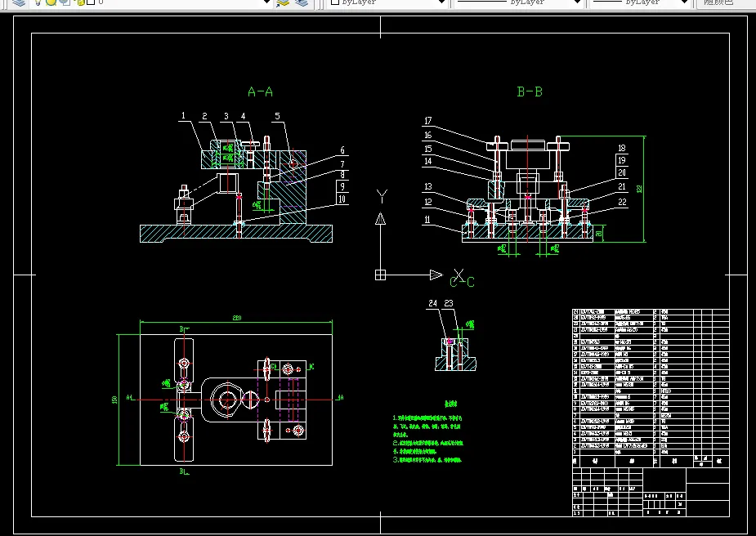This screenshot has height=536, width=756.
Task: Select the C-C section view title
Action: pyautogui.click(x=463, y=282)
